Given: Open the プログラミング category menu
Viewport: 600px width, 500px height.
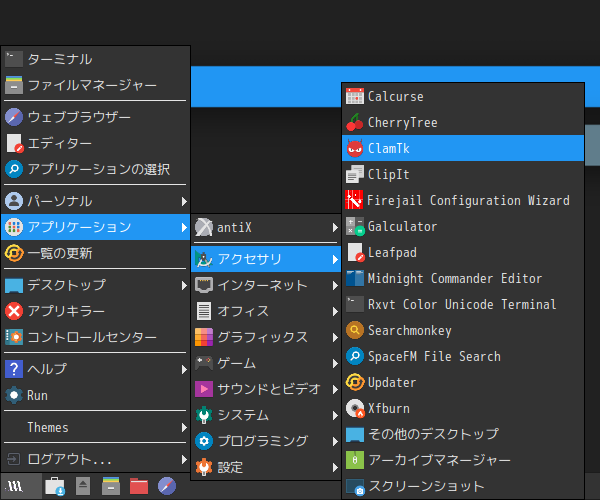Looking at the screenshot, I should point(266,441).
